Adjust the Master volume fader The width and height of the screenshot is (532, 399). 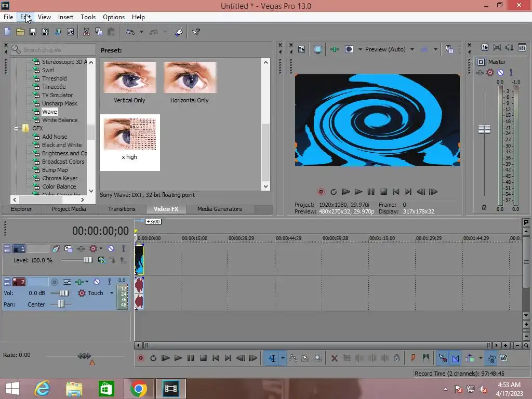484,129
